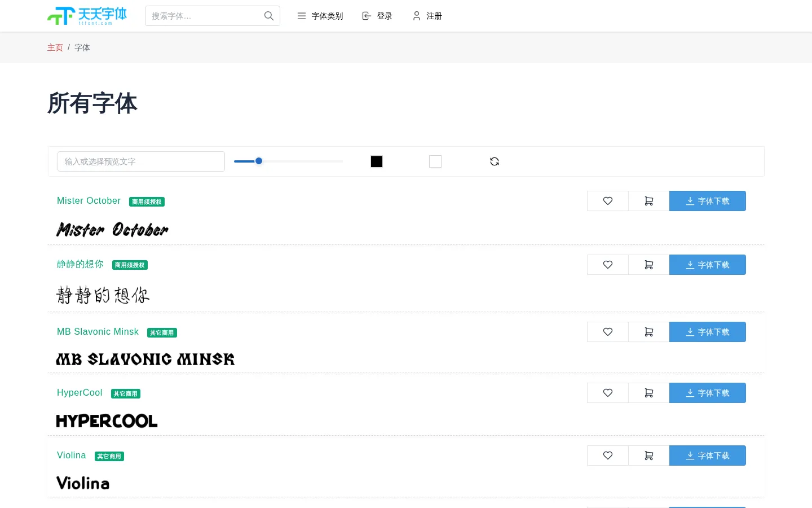812x508 pixels.
Task: Click the HYPERCOOL preview image
Action: tap(107, 421)
